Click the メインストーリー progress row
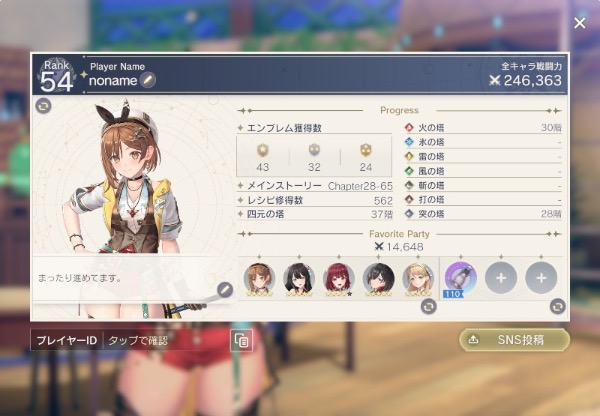 click(x=315, y=186)
